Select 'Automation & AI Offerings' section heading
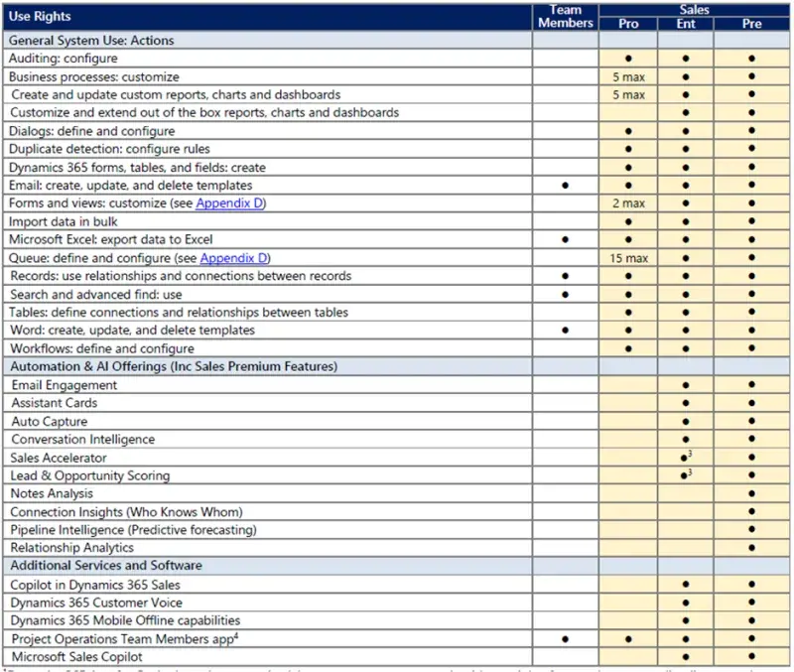The image size is (794, 672). point(174,366)
